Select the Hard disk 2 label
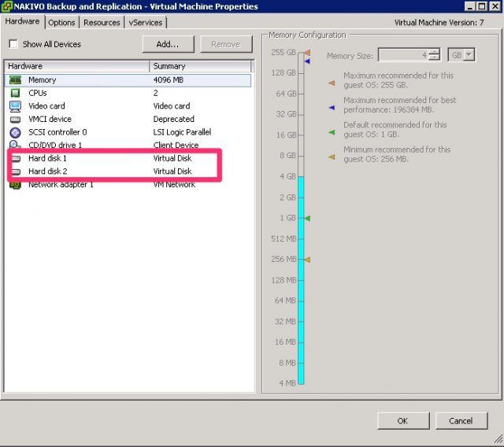Viewport: 504px width, 447px height. point(48,172)
